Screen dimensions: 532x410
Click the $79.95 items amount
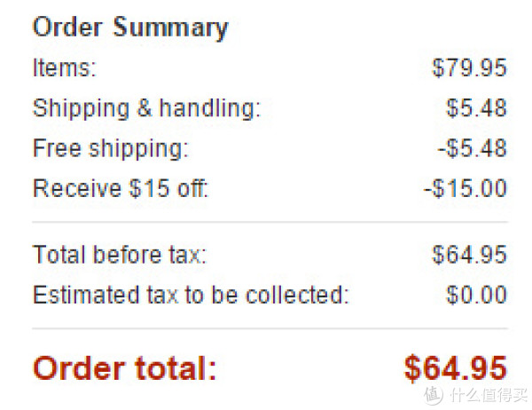click(x=469, y=67)
